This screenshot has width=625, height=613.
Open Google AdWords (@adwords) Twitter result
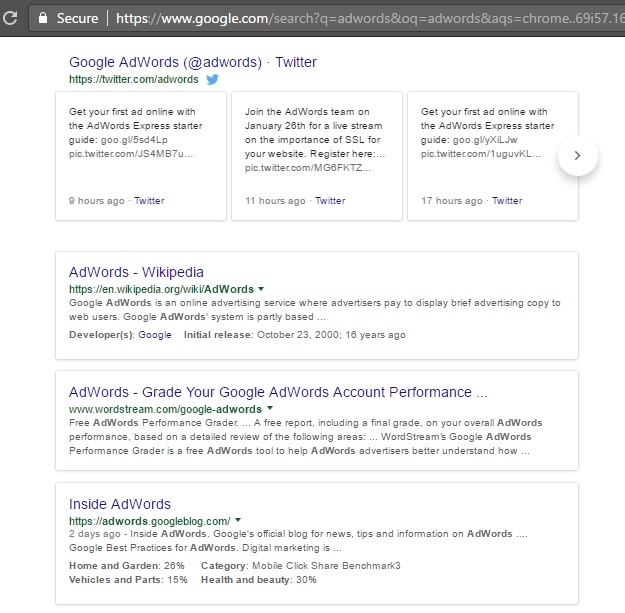[193, 62]
